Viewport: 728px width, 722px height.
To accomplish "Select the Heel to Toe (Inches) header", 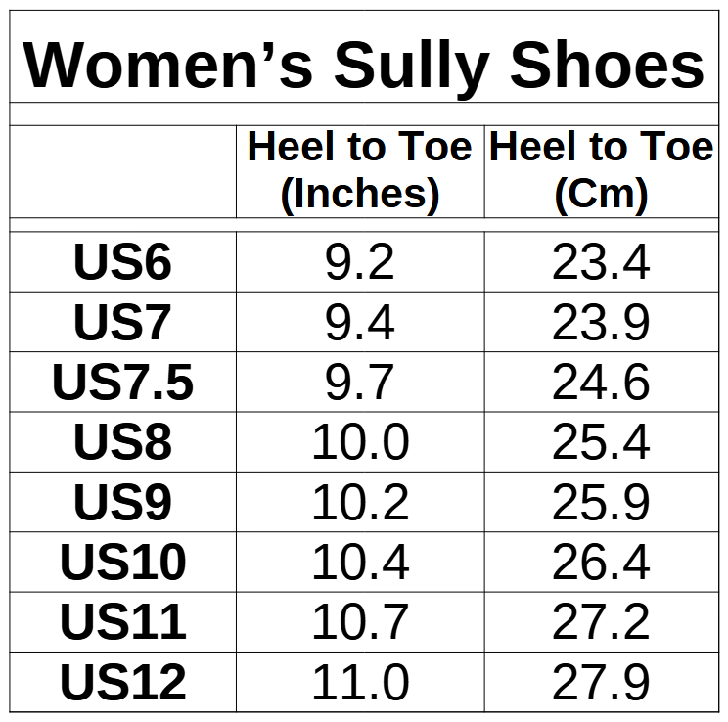I will click(359, 171).
